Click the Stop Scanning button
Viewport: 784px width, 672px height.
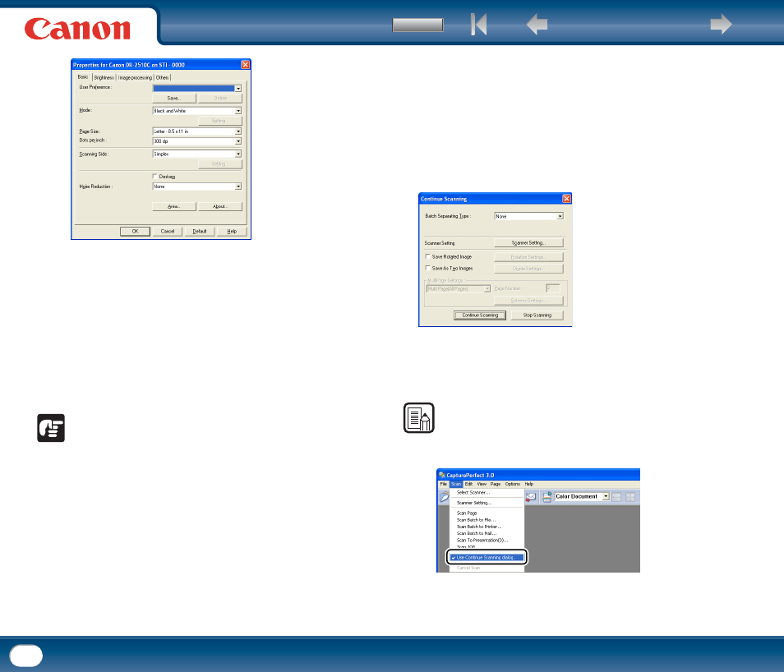pyautogui.click(x=537, y=315)
